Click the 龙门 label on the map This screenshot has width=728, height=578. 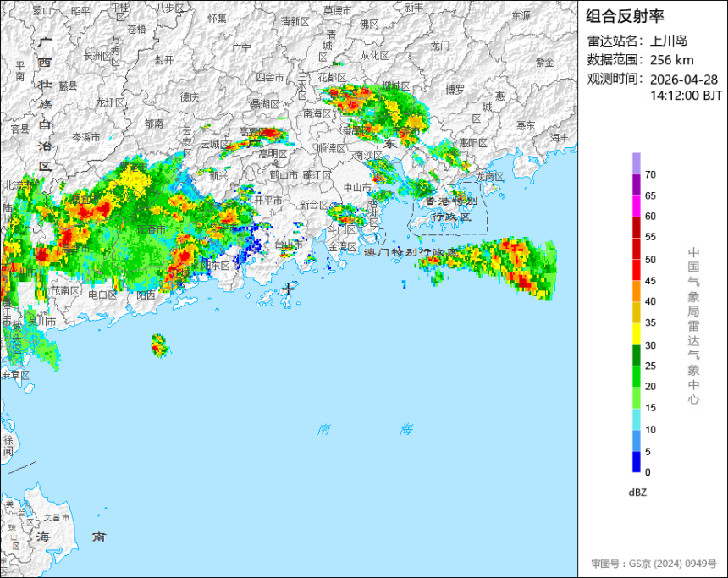(x=440, y=46)
